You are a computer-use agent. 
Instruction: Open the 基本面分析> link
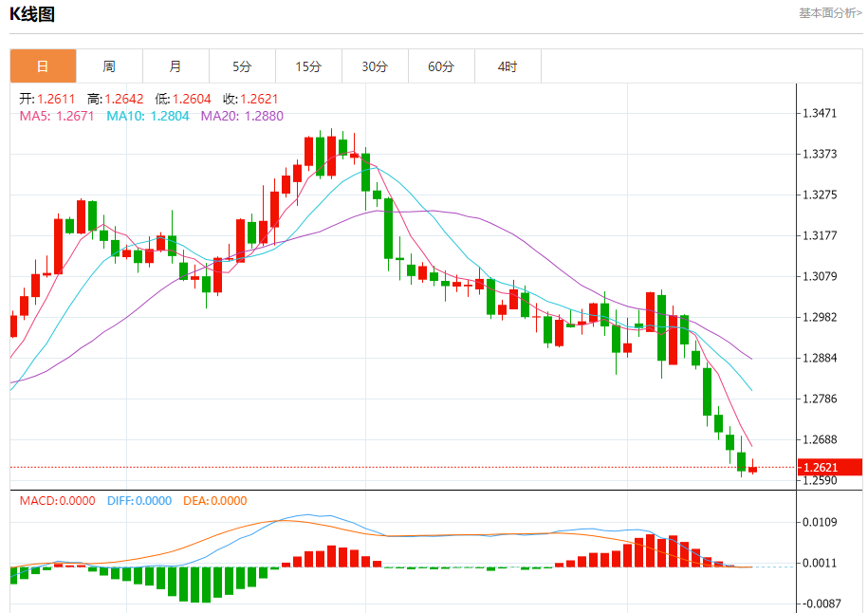[830, 12]
